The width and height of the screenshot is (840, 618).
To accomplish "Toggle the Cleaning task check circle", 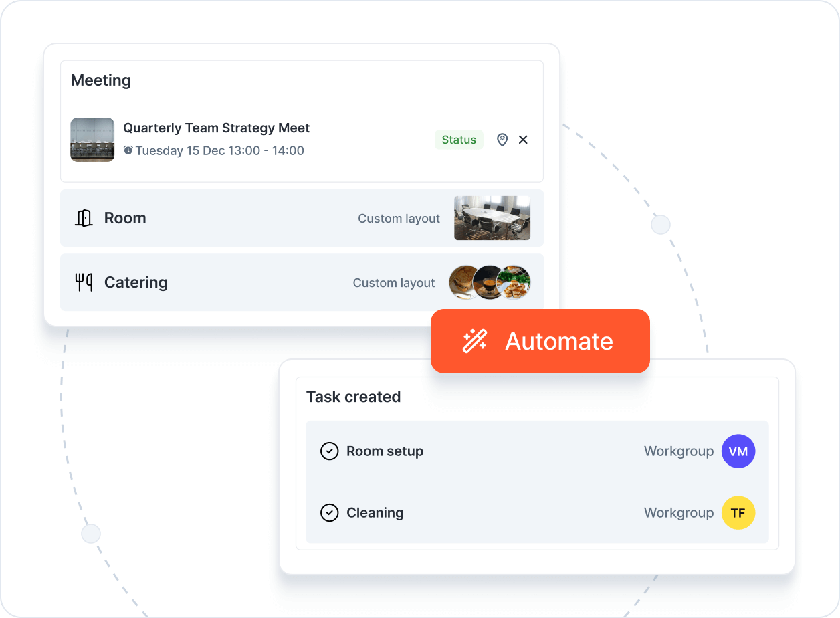I will click(x=329, y=513).
